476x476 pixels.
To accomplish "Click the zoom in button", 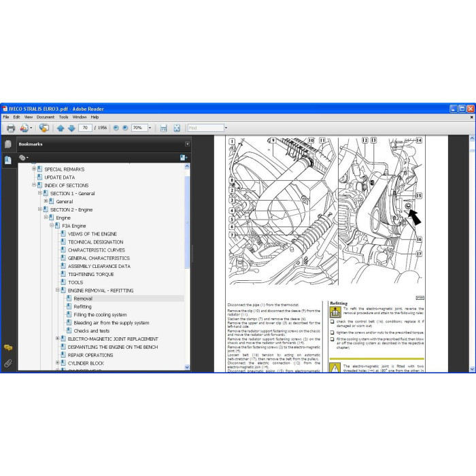I will coord(125,128).
